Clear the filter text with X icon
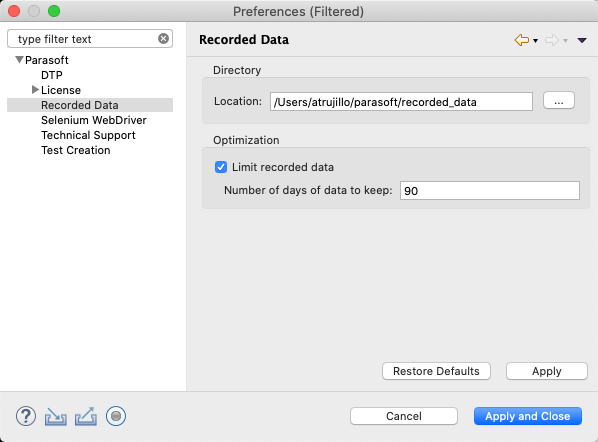Viewport: 598px width, 442px height. [163, 39]
